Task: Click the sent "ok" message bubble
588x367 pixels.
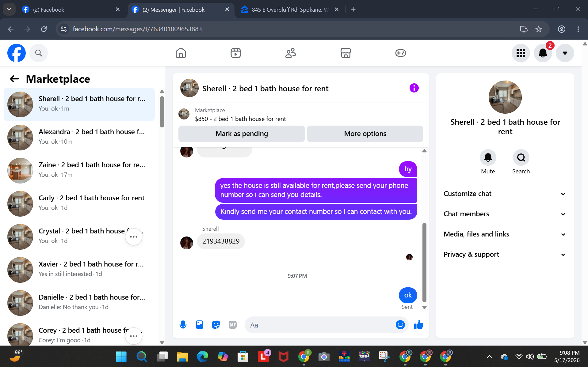Action: pyautogui.click(x=408, y=295)
